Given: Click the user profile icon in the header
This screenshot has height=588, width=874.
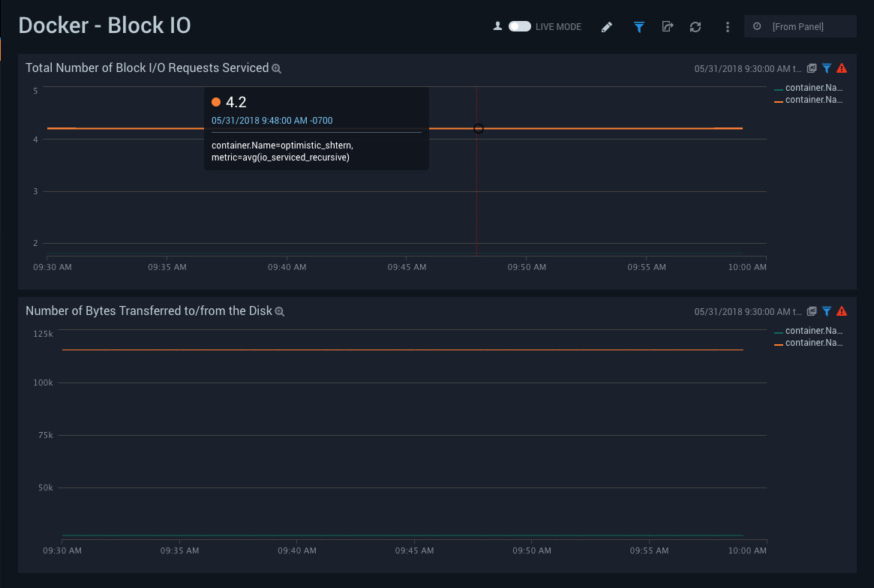Looking at the screenshot, I should [x=497, y=25].
